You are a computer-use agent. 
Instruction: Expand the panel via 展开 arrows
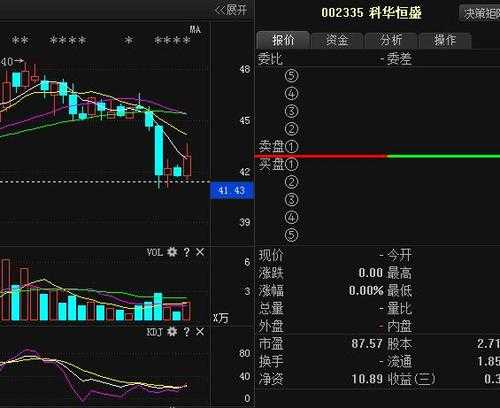click(x=231, y=10)
